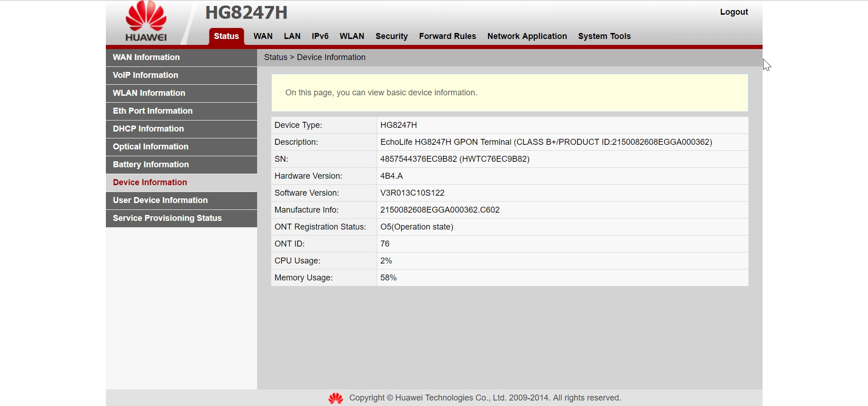This screenshot has width=868, height=406.
Task: Click the 'SN:' label
Action: pyautogui.click(x=281, y=159)
